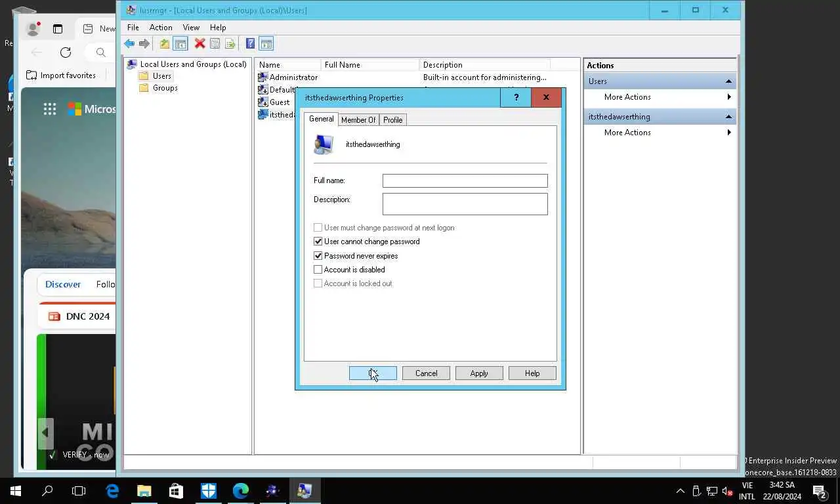Open taskbar Search
The image size is (840, 504).
[x=47, y=491]
